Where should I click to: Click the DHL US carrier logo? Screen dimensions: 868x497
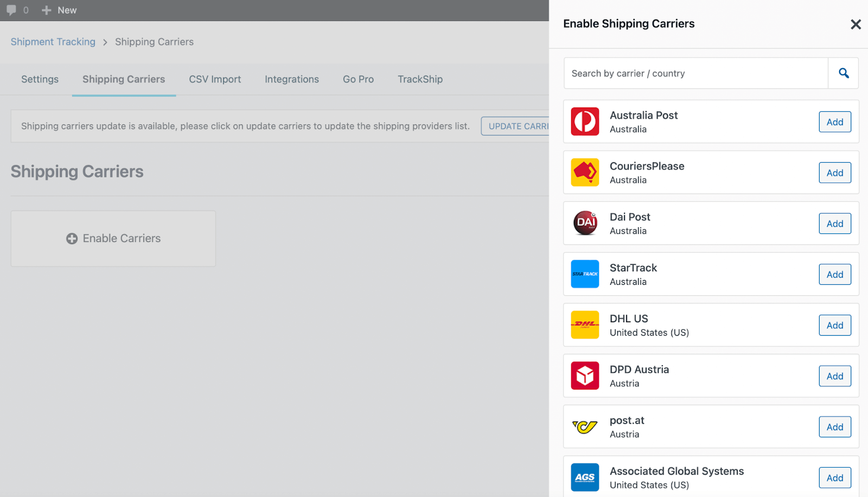point(584,324)
